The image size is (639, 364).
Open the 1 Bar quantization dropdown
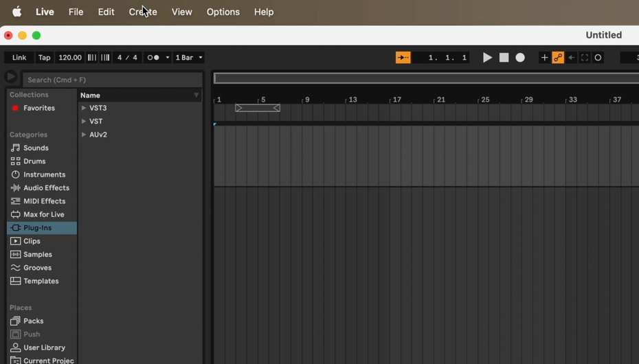click(189, 58)
